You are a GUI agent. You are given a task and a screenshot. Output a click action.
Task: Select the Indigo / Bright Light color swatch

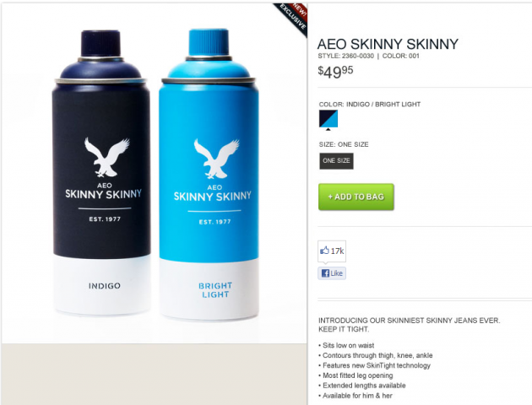pyautogui.click(x=328, y=119)
